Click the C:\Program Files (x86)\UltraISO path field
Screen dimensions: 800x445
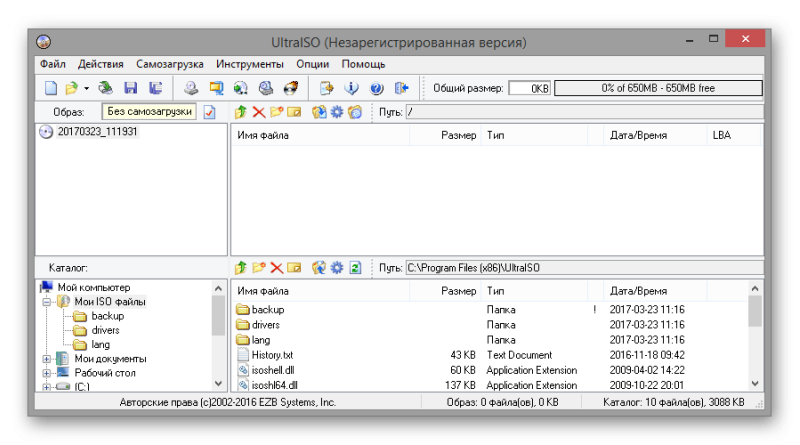pyautogui.click(x=585, y=267)
